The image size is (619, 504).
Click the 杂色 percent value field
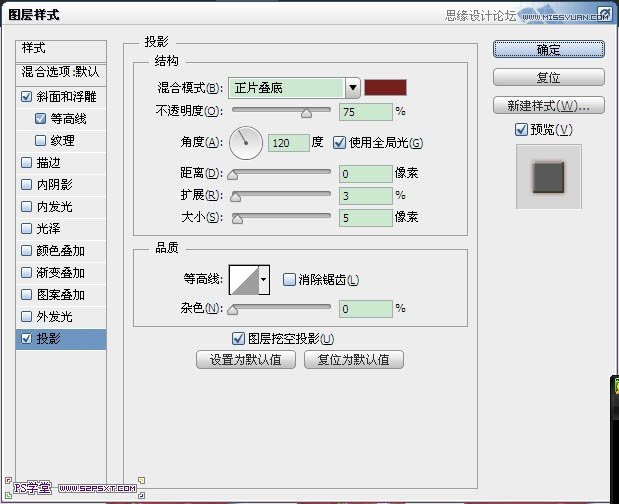[x=366, y=309]
